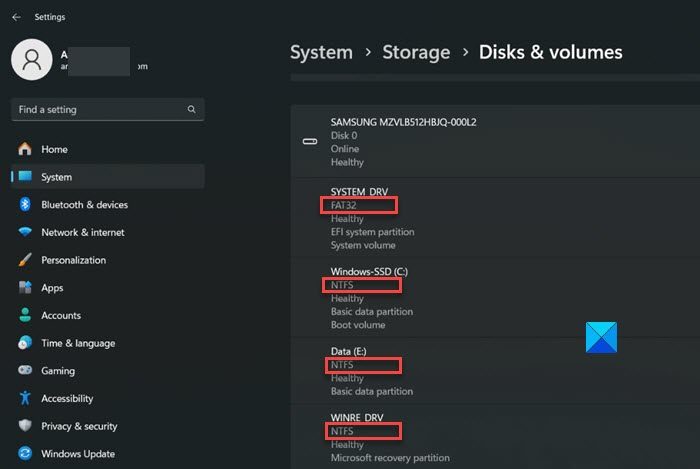Open the user profile avatar

point(32,59)
